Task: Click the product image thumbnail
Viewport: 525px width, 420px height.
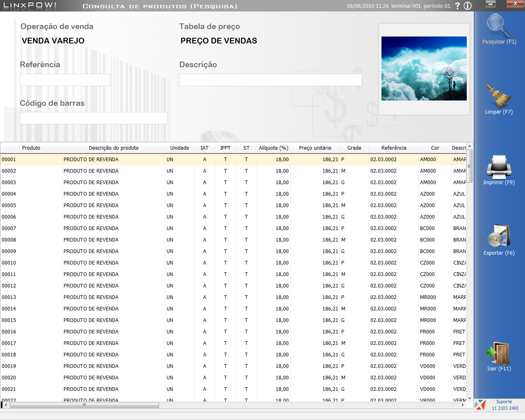Action: [424, 68]
